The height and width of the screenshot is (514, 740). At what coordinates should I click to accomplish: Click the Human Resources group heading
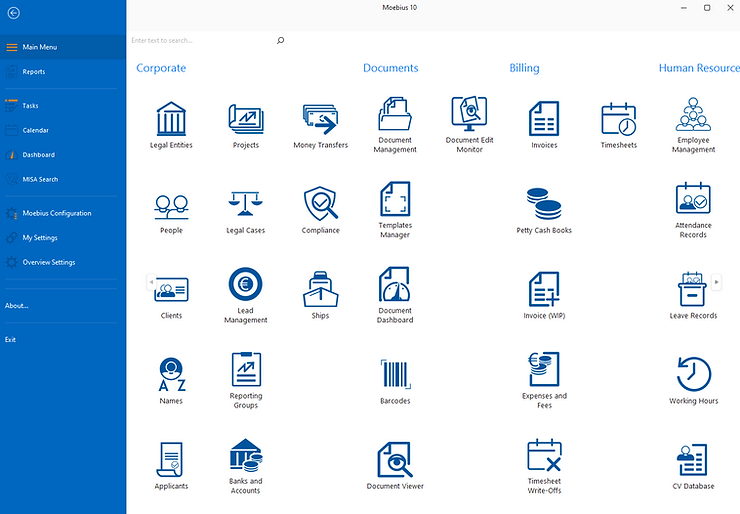point(699,68)
